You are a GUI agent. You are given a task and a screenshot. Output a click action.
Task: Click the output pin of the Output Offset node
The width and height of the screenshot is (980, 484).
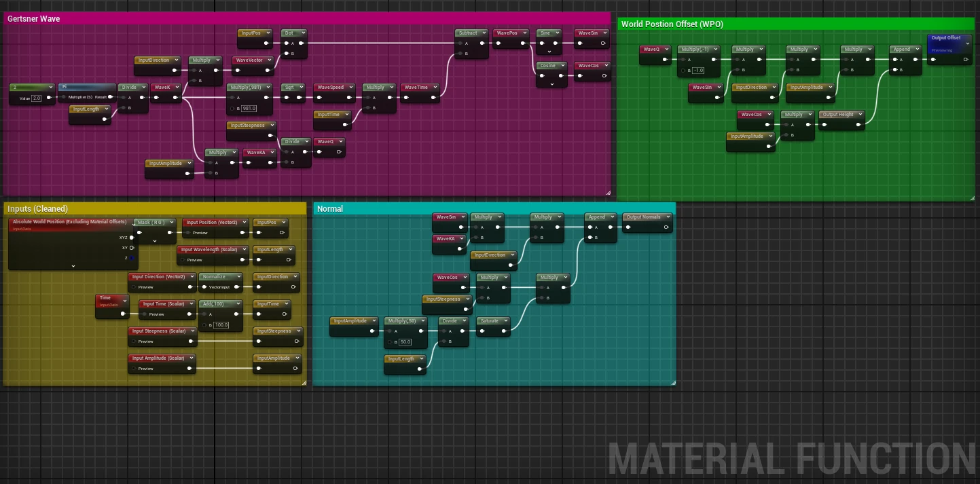(x=966, y=60)
